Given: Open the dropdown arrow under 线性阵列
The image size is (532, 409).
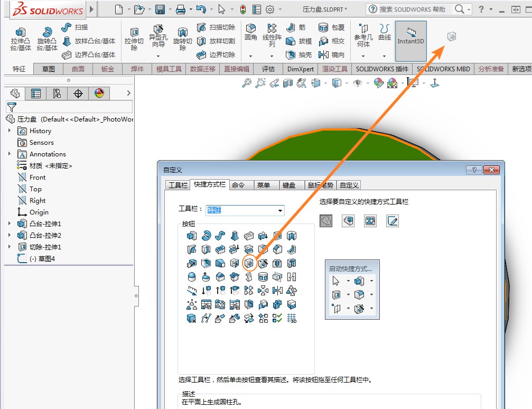Looking at the screenshot, I should (272, 56).
